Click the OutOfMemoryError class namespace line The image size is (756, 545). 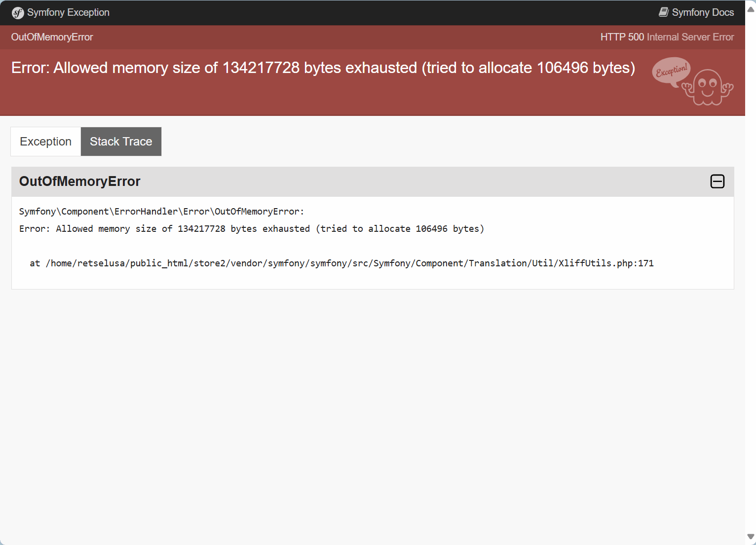pyautogui.click(x=161, y=212)
